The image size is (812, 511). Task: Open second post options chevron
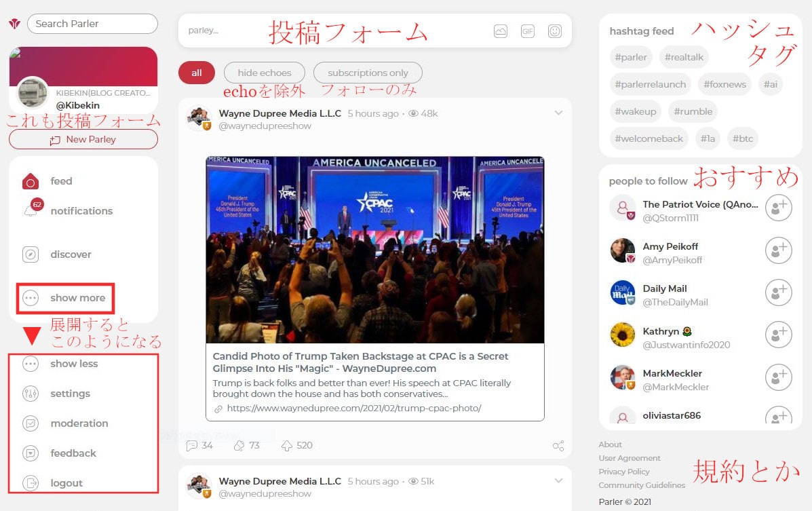click(x=558, y=481)
